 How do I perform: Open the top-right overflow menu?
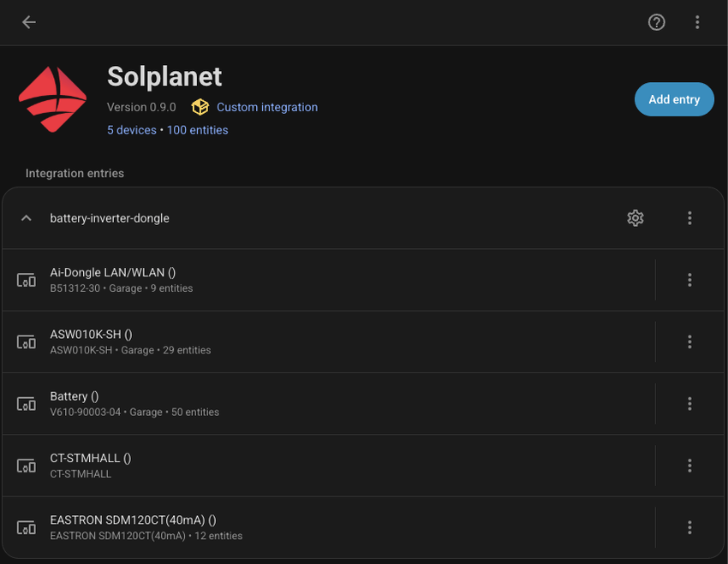point(697,22)
